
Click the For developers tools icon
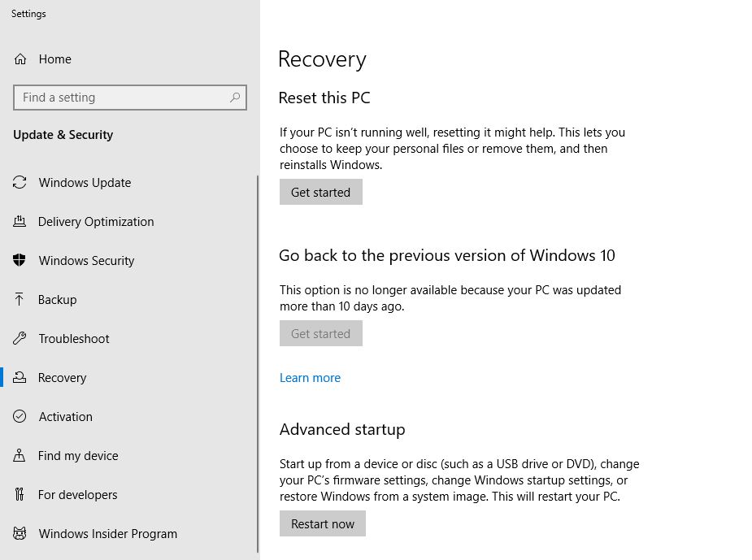pyautogui.click(x=20, y=494)
